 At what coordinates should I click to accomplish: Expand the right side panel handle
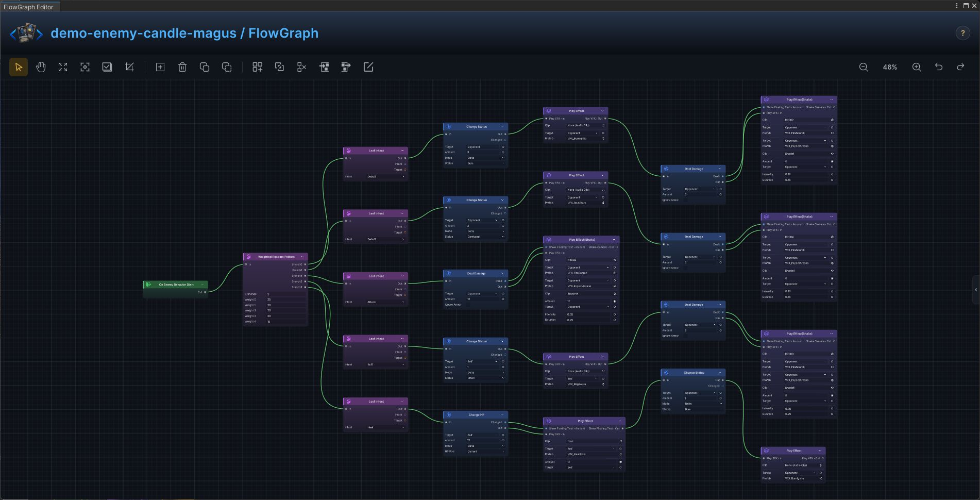(x=976, y=290)
